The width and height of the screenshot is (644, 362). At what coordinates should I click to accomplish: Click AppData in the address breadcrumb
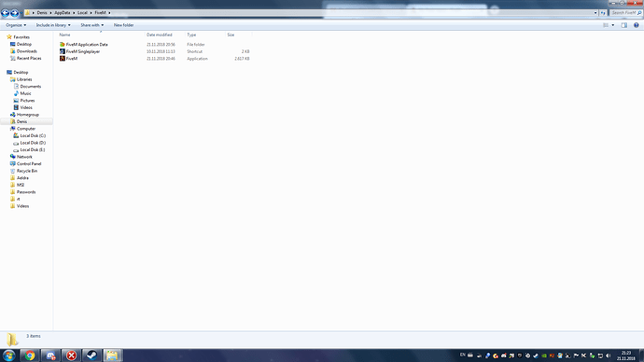(63, 13)
